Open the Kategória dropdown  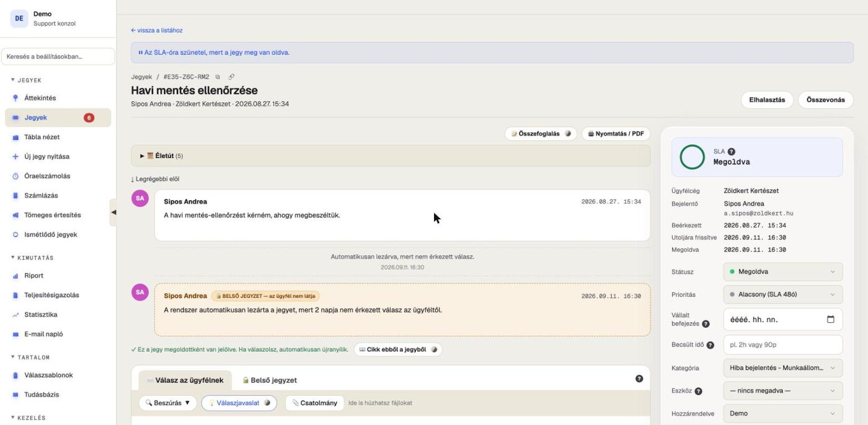(783, 368)
